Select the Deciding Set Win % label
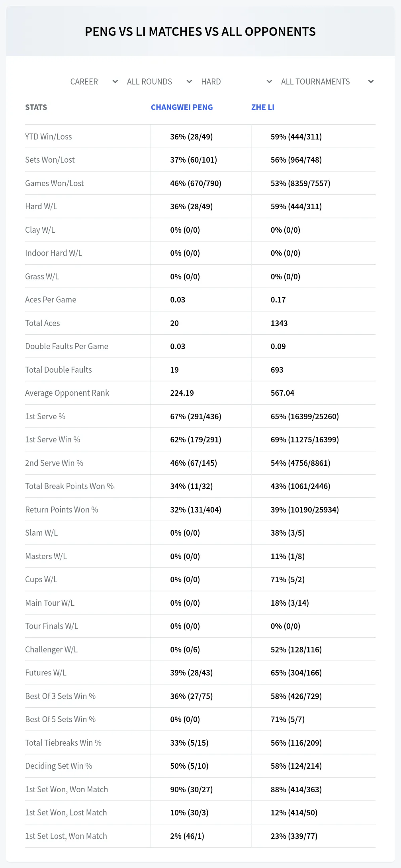This screenshot has height=868, width=401. (x=59, y=766)
